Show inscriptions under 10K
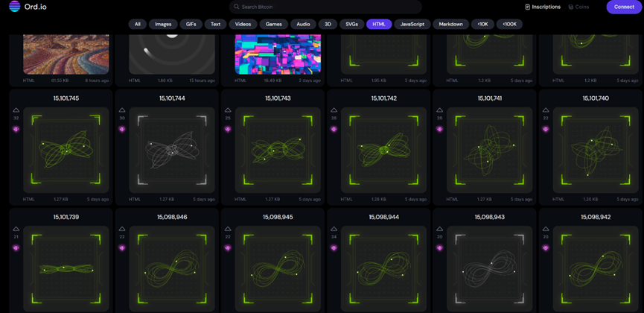Viewport: 644px width, 313px height. click(x=483, y=24)
